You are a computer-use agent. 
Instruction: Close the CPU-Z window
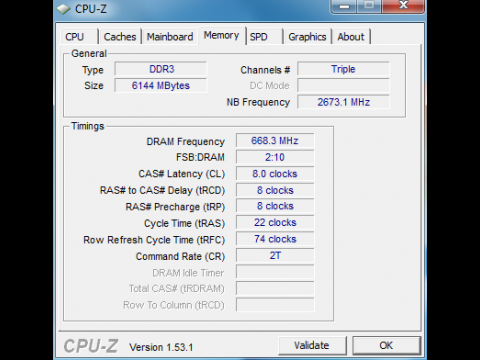click(x=403, y=6)
